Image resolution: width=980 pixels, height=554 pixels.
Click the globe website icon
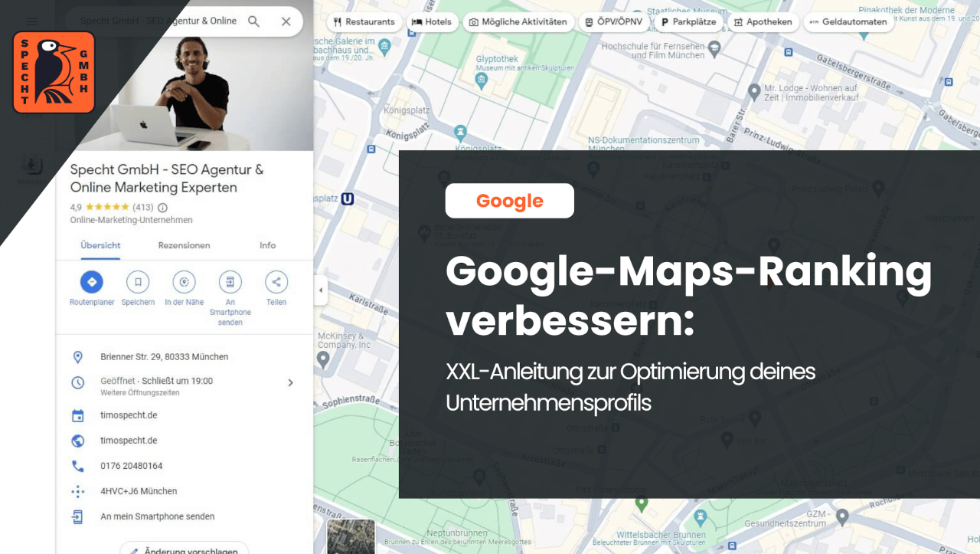[77, 441]
